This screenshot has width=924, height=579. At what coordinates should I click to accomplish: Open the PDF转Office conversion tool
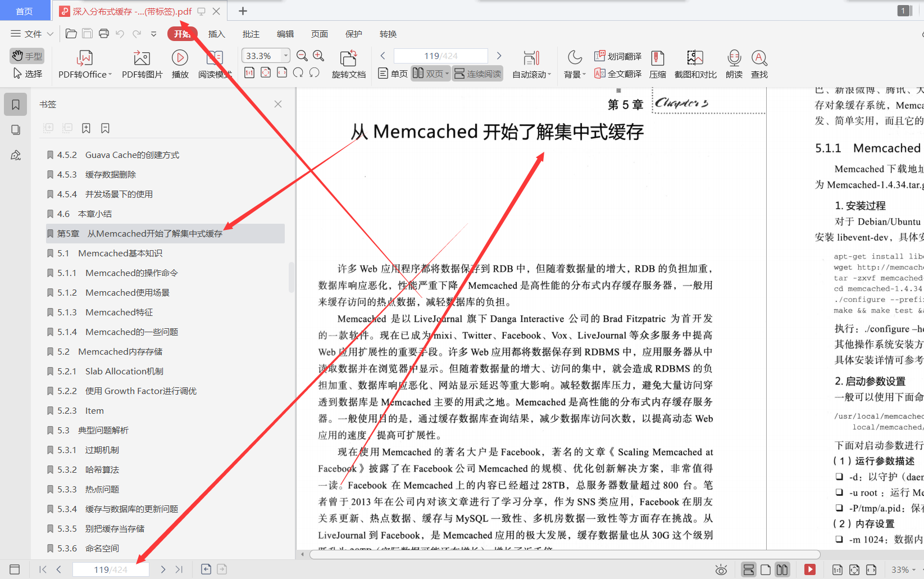(83, 64)
